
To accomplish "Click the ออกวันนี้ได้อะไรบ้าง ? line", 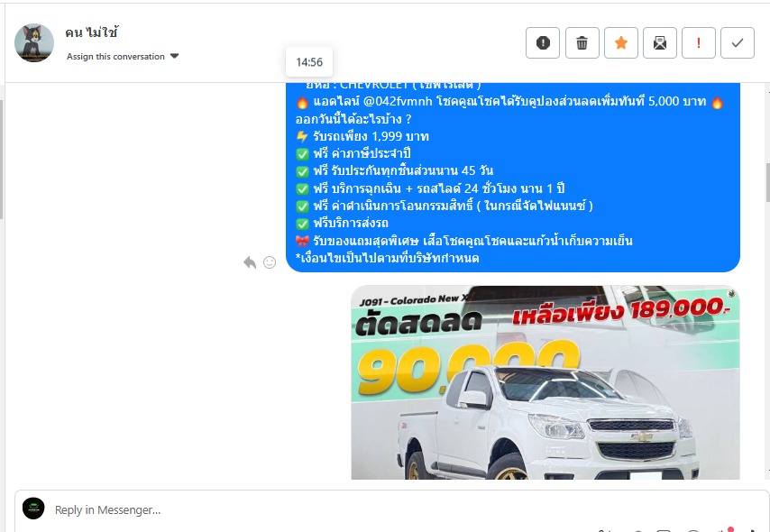I will click(353, 119).
